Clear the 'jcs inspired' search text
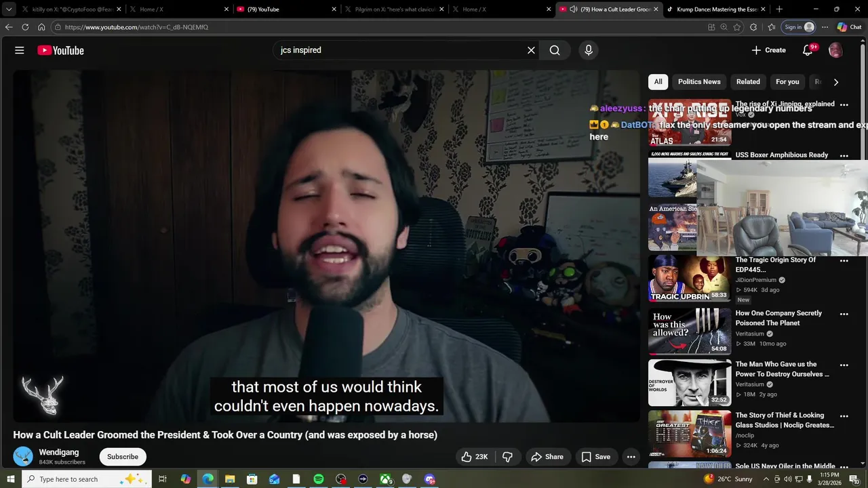The image size is (868, 488). (531, 50)
